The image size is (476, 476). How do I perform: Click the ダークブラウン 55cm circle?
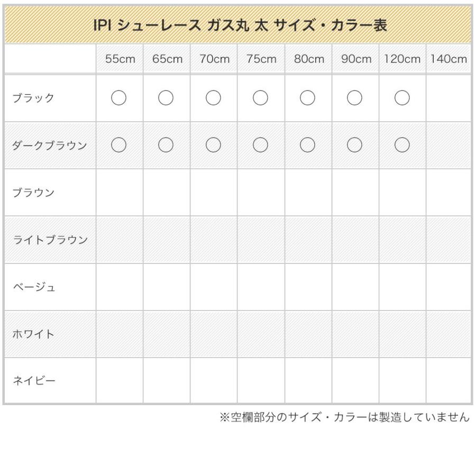[119, 145]
